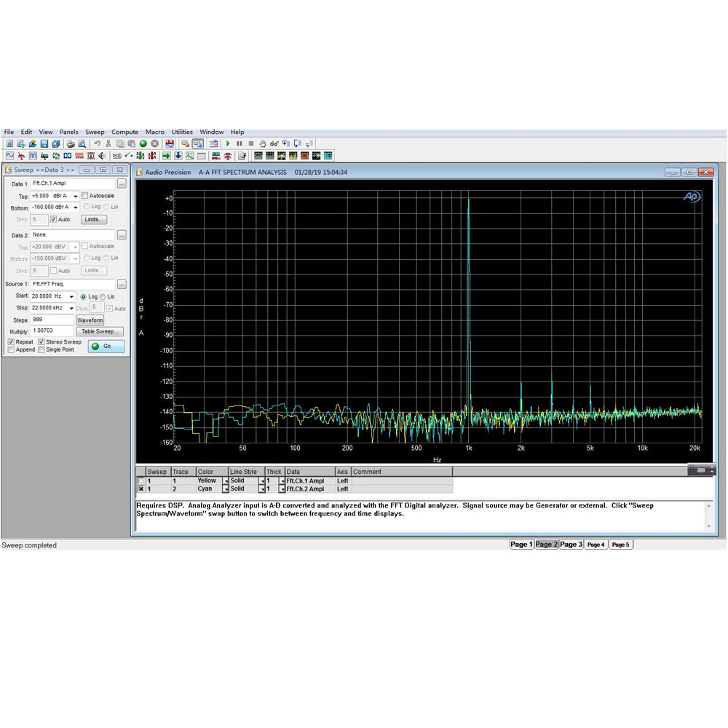Open the Top value unit dropdown
The image size is (728, 728).
[75, 197]
